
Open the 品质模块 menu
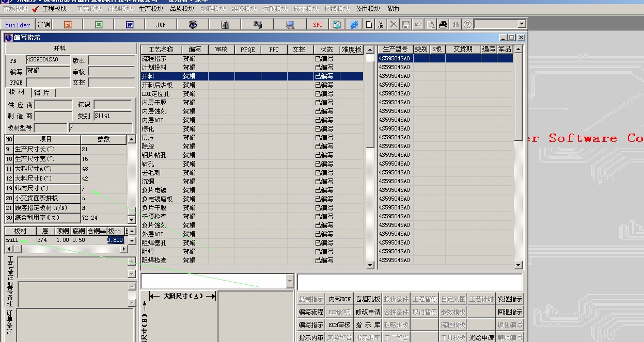182,9
